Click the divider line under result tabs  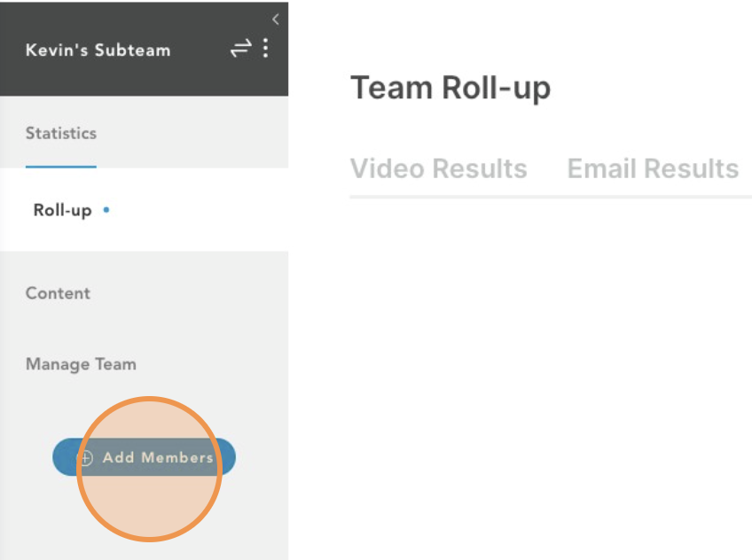(551, 197)
